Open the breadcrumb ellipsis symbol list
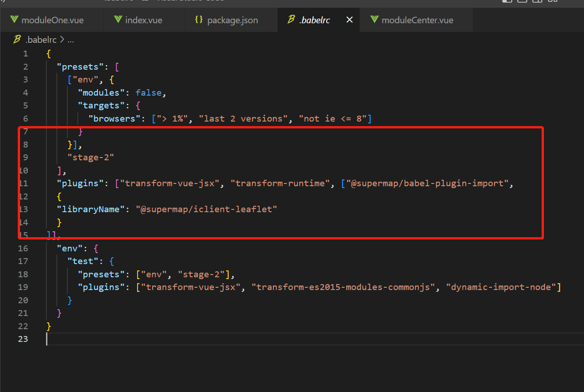Image resolution: width=584 pixels, height=392 pixels. click(x=71, y=40)
